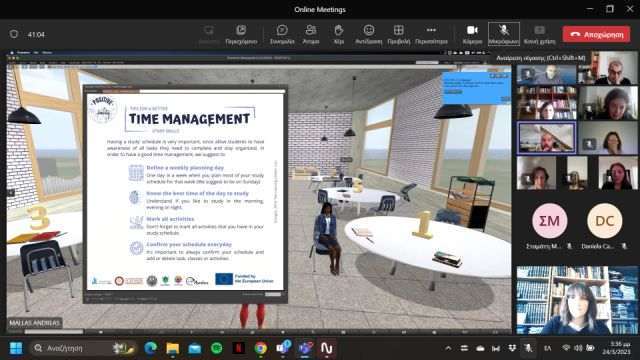
Task: Toggle the Camera (Κάμερα) on or off
Action: tap(472, 34)
